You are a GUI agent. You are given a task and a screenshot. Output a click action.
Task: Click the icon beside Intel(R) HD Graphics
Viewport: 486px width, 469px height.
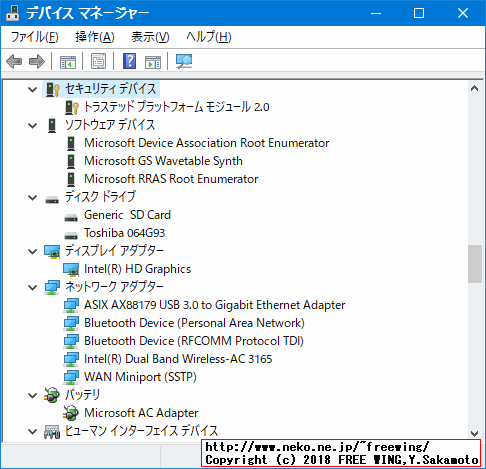pyautogui.click(x=71, y=270)
